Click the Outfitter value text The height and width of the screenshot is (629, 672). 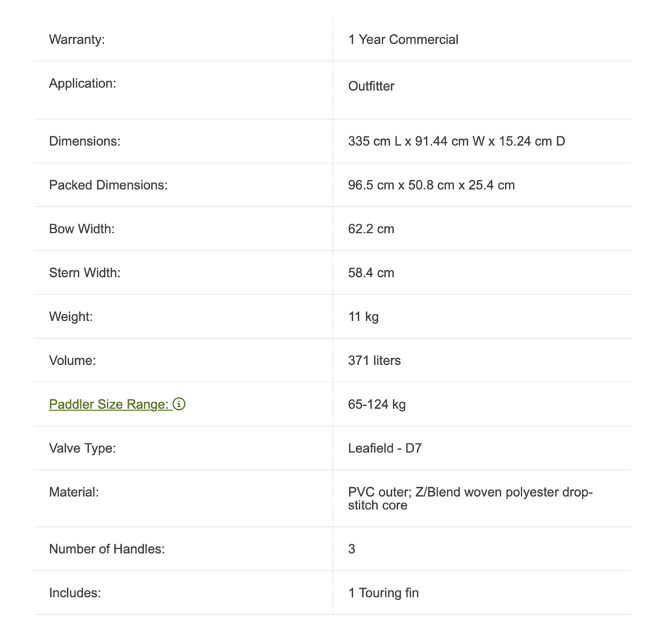point(371,86)
